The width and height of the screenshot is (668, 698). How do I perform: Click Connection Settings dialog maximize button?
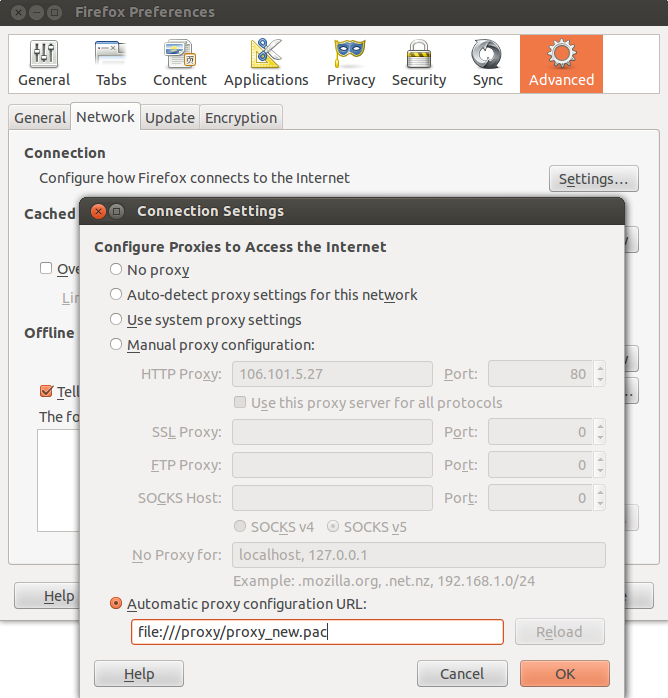117,211
